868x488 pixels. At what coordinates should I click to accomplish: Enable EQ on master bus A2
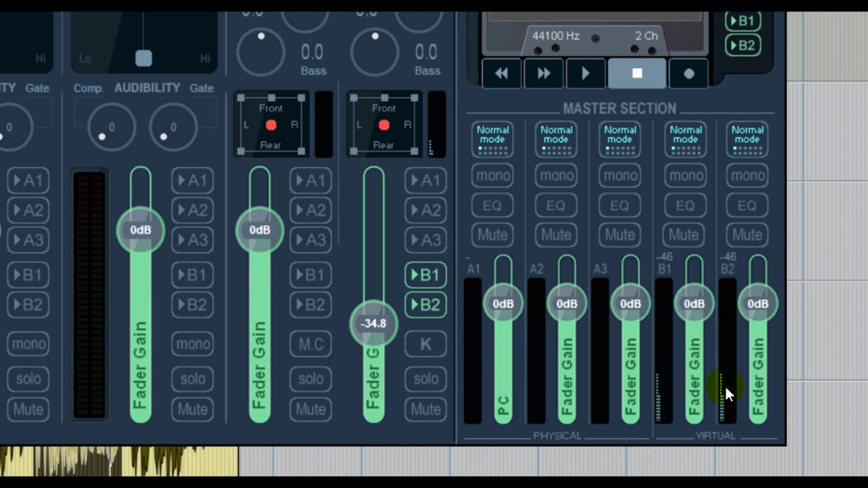[556, 205]
